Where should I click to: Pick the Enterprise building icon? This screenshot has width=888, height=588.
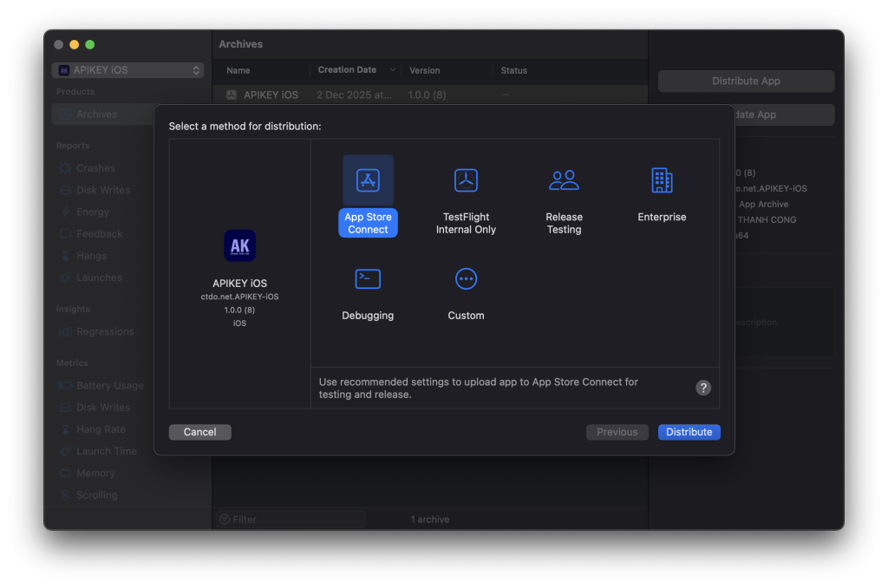pyautogui.click(x=662, y=180)
